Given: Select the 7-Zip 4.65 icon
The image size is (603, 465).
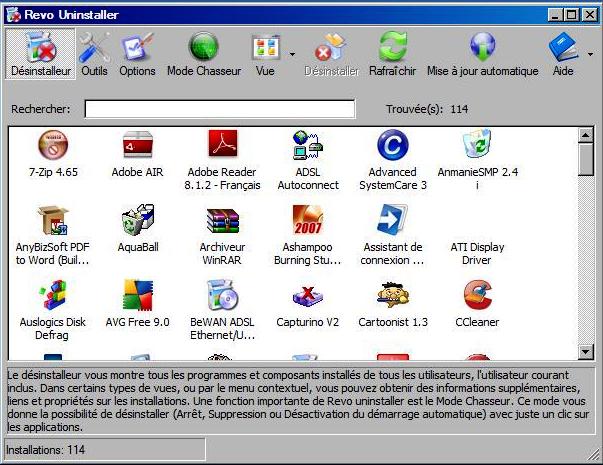Looking at the screenshot, I should [x=53, y=145].
